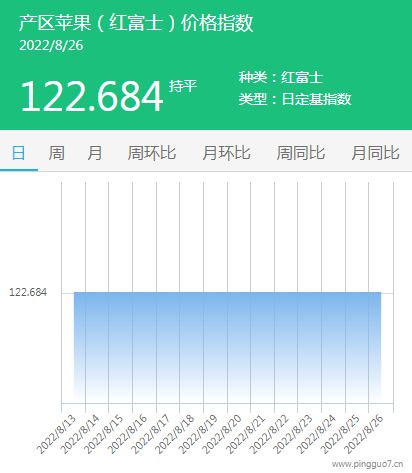Click the 2022/8/19 x-axis date label
Screen dimensions: 412x473
(x=198, y=435)
